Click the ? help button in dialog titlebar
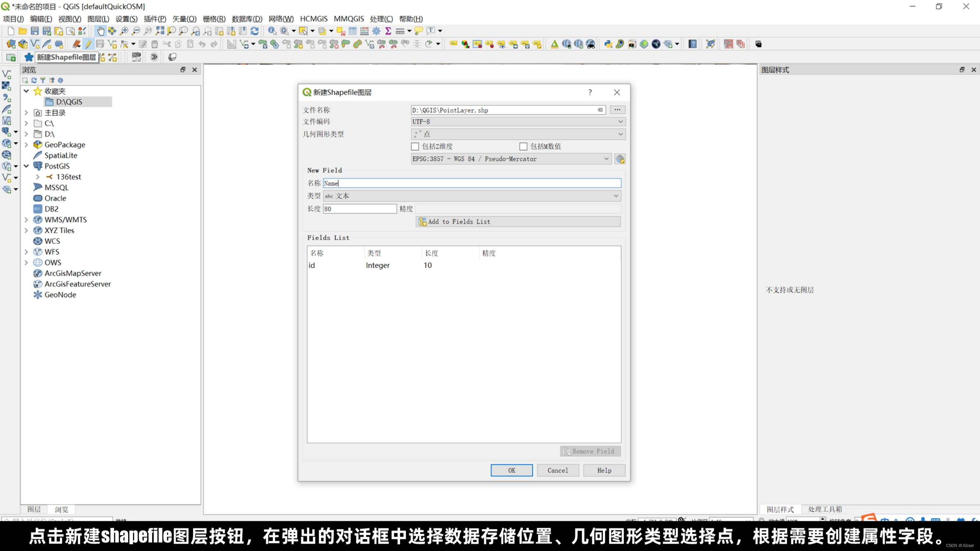980x551 pixels. [590, 93]
